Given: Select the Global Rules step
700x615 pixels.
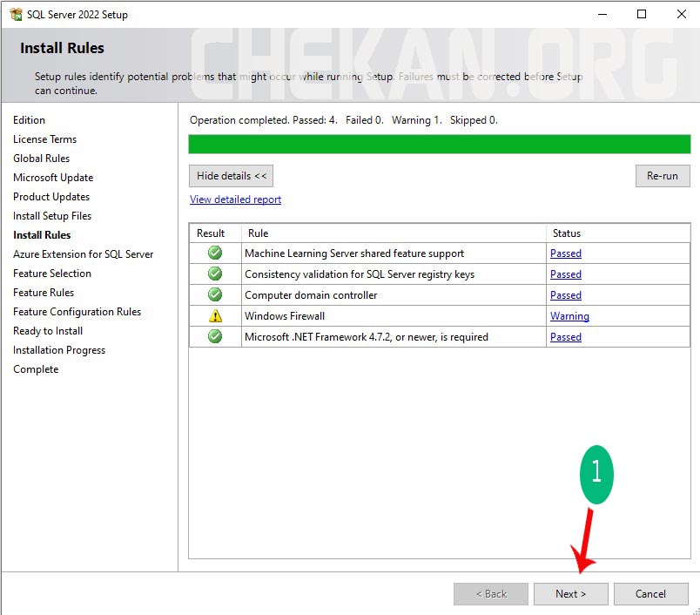Looking at the screenshot, I should (x=42, y=159).
